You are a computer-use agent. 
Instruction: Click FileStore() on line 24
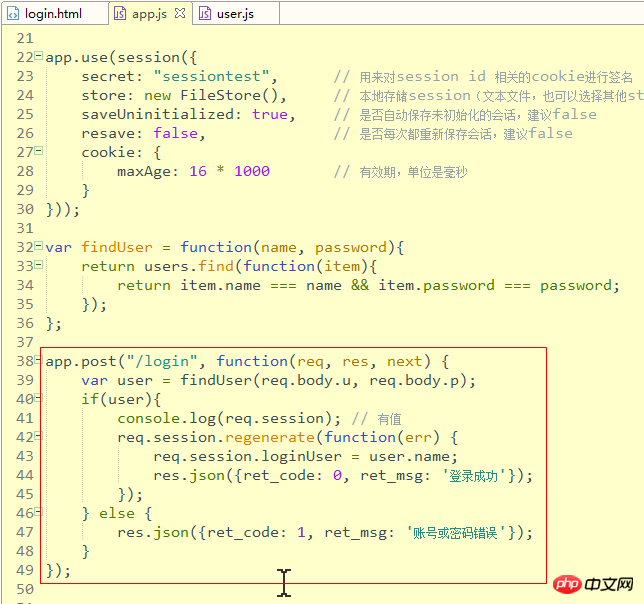[x=229, y=95]
